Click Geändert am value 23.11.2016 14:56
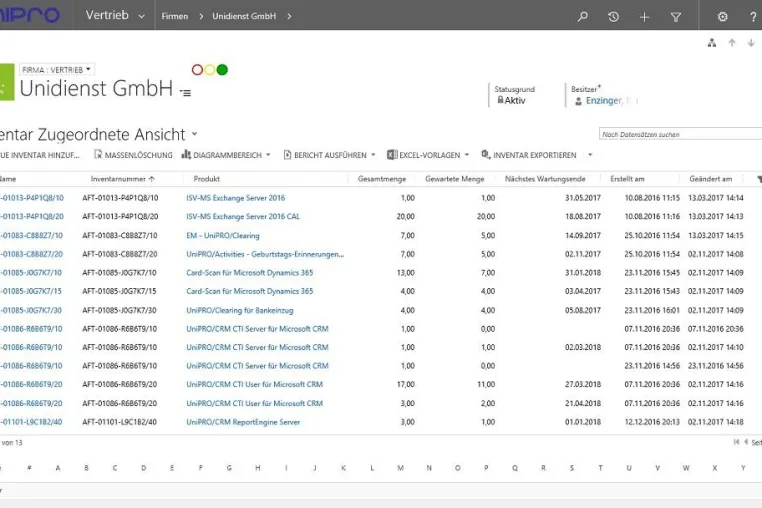The height and width of the screenshot is (508, 762). point(715,366)
